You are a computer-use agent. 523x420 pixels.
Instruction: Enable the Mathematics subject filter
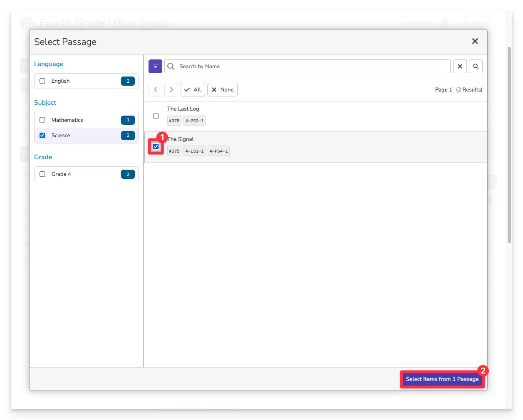pos(42,120)
